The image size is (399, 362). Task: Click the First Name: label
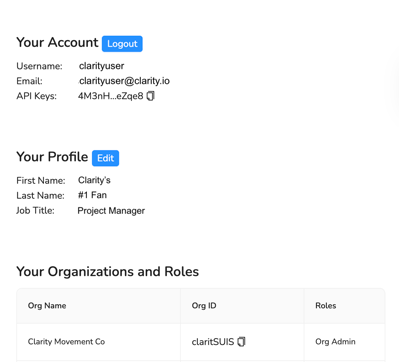coord(41,180)
